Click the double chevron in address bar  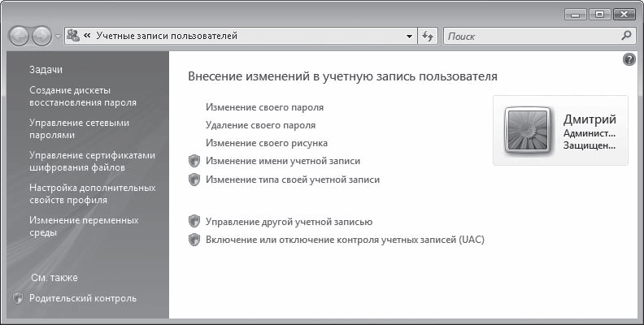(x=86, y=37)
